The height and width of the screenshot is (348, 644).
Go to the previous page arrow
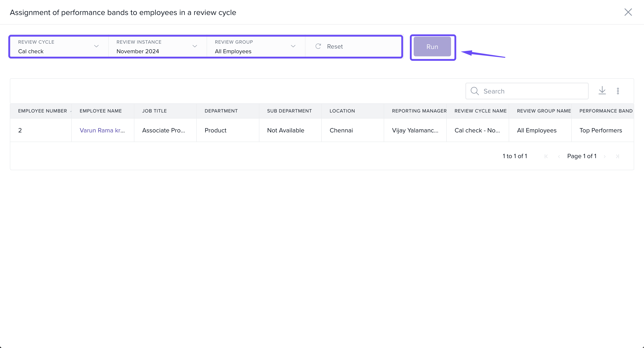pos(559,156)
